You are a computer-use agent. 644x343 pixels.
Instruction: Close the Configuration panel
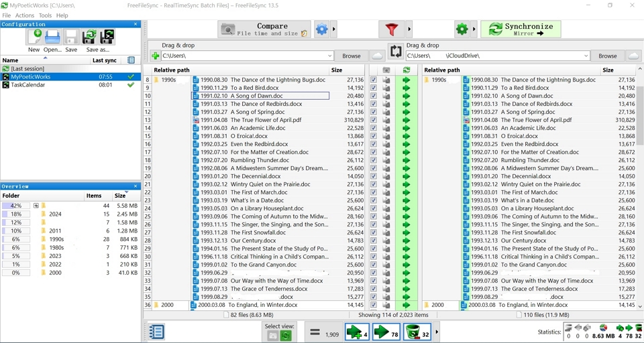pos(136,24)
